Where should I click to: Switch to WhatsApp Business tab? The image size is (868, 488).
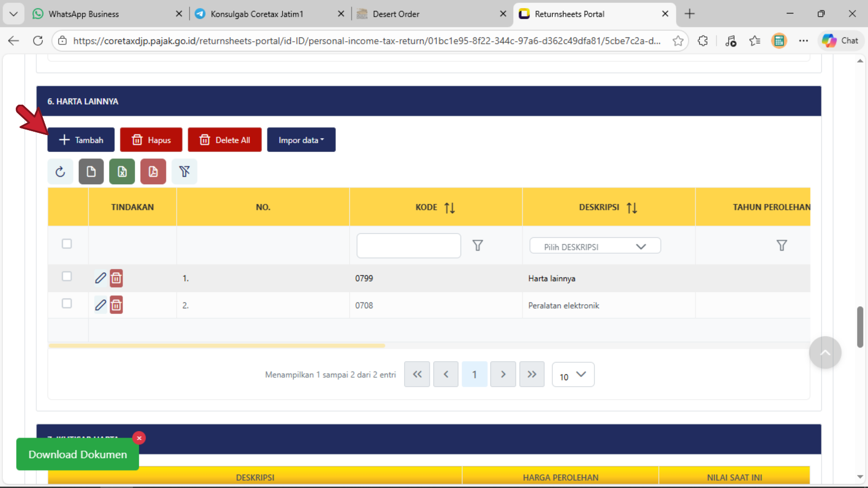pyautogui.click(x=84, y=14)
